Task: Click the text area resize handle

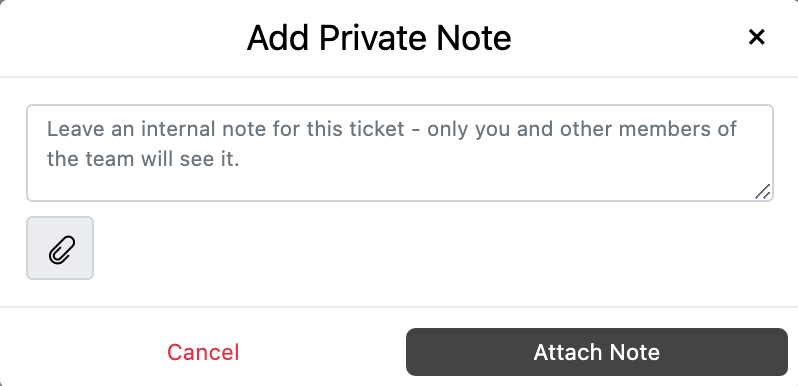Action: click(762, 191)
